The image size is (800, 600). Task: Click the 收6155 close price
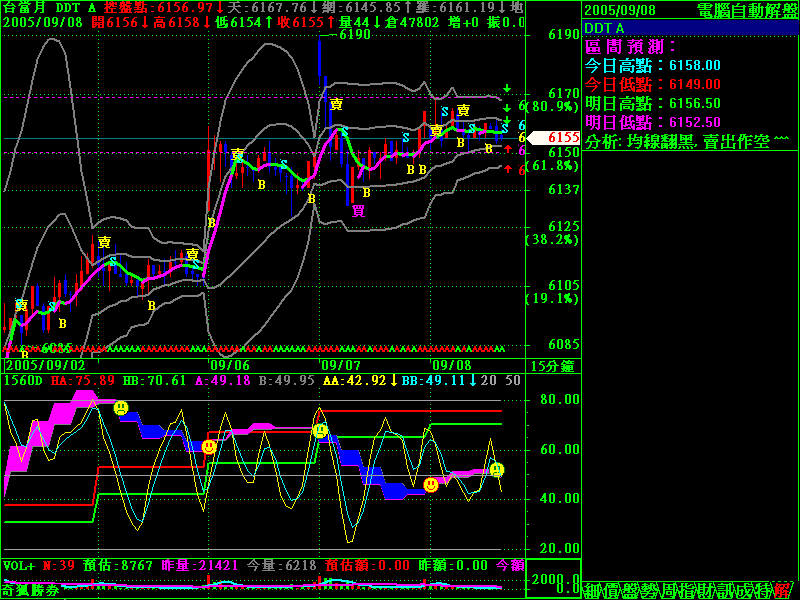300,22
